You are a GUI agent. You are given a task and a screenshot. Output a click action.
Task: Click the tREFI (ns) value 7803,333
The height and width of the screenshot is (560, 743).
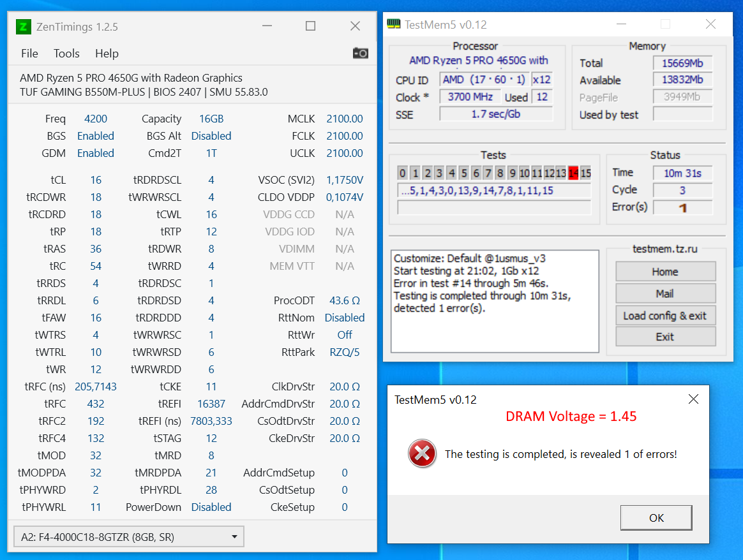(211, 422)
